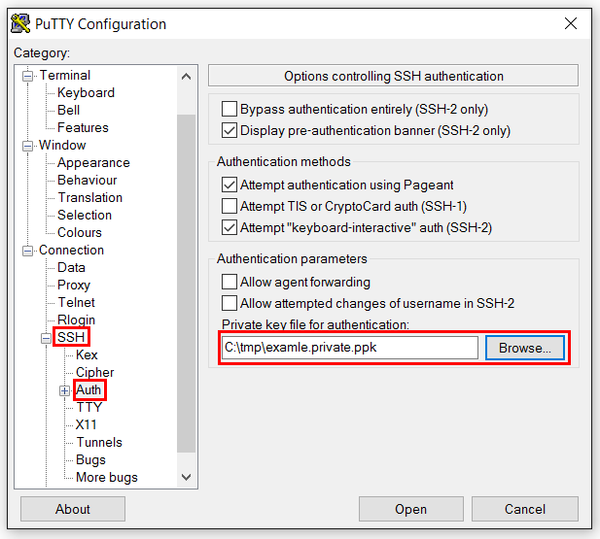
Task: Toggle Attempt authentication using Pageant
Action: point(229,185)
